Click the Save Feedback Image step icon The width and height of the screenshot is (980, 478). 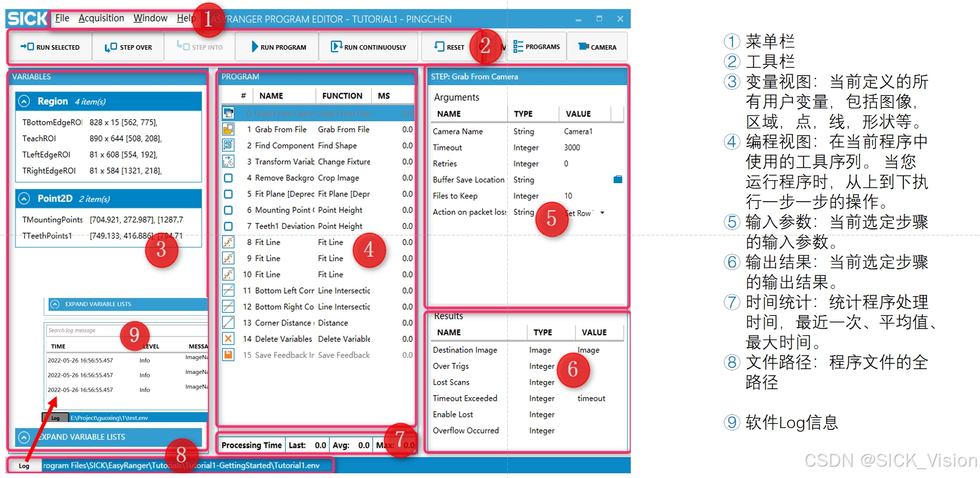(228, 354)
